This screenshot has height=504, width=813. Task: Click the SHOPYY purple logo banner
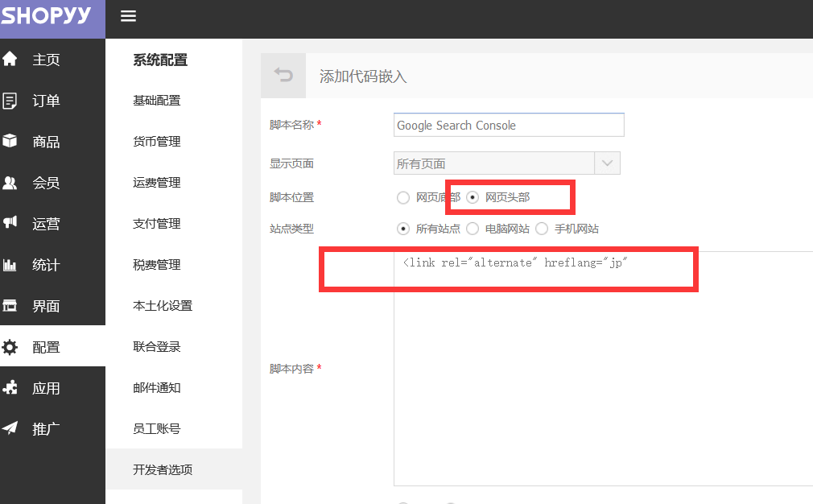(48, 15)
